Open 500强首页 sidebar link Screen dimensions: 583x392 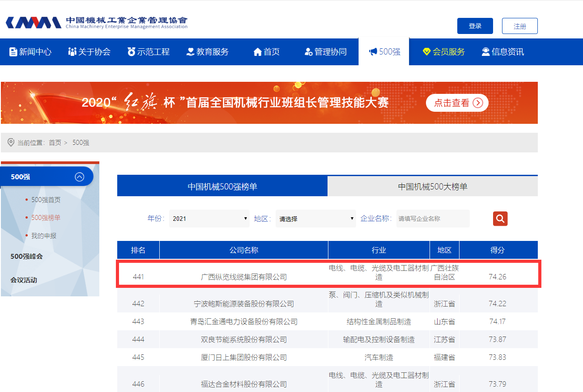(46, 200)
